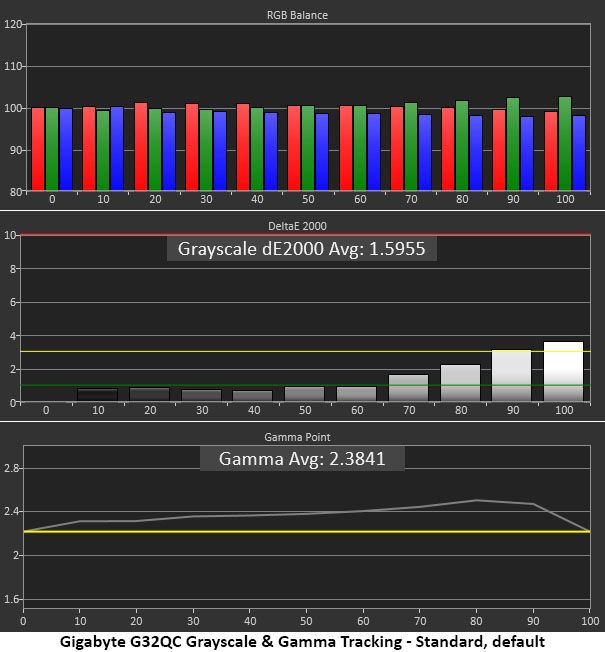This screenshot has height=652, width=605.
Task: Select the DeltaE bar at 70
Action: coord(408,388)
